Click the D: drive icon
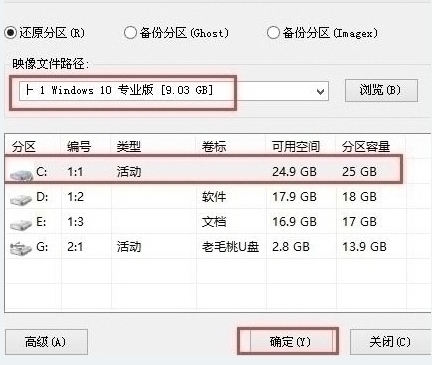432x365 pixels. 21,199
